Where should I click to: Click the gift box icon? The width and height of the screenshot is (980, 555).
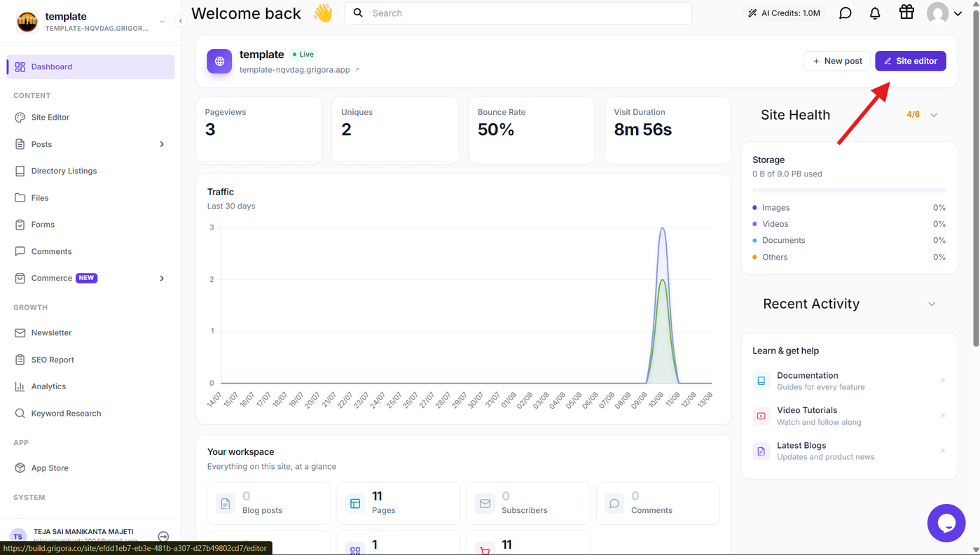coord(906,13)
